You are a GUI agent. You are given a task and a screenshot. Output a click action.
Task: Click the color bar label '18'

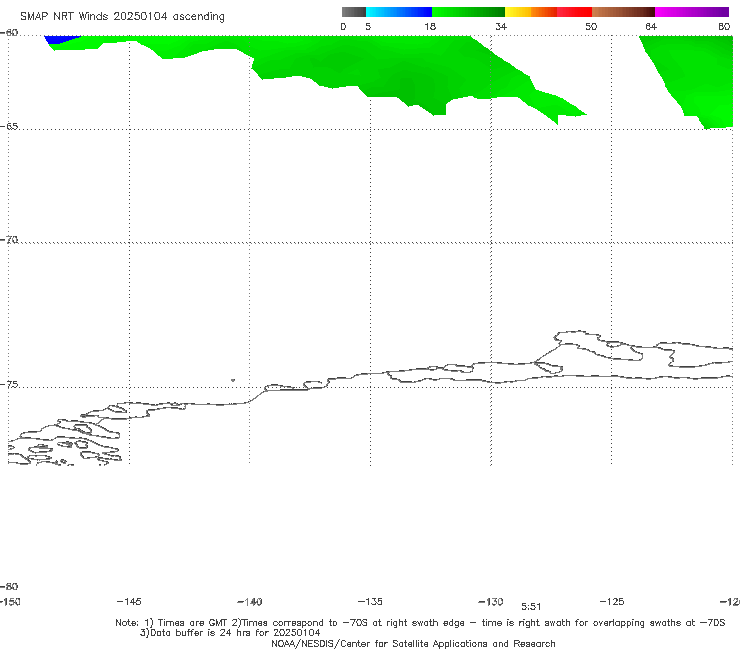coord(430,26)
